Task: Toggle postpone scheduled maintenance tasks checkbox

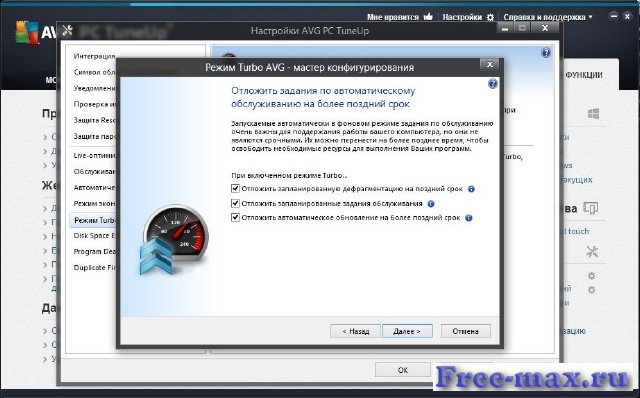Action: click(x=235, y=203)
